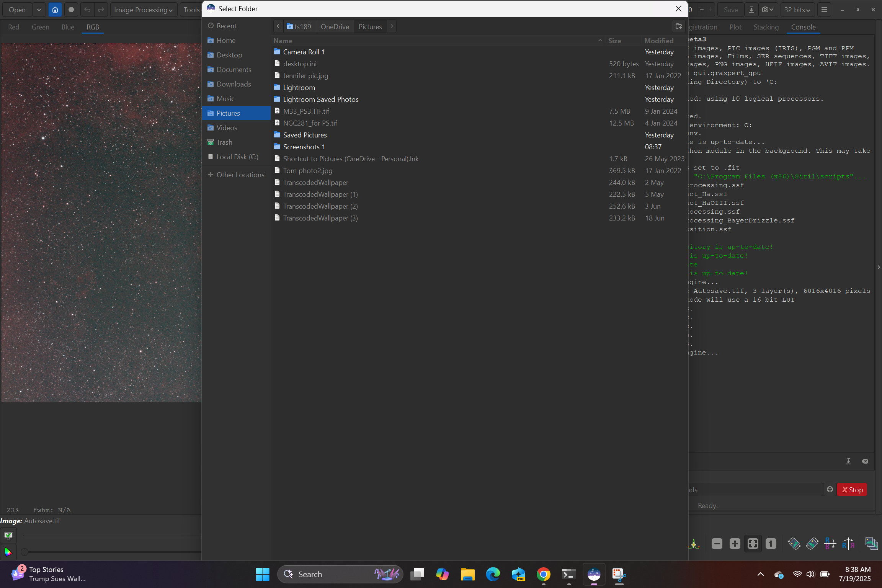
Task: Click the display mode monitor icon
Action: pyautogui.click(x=8, y=535)
